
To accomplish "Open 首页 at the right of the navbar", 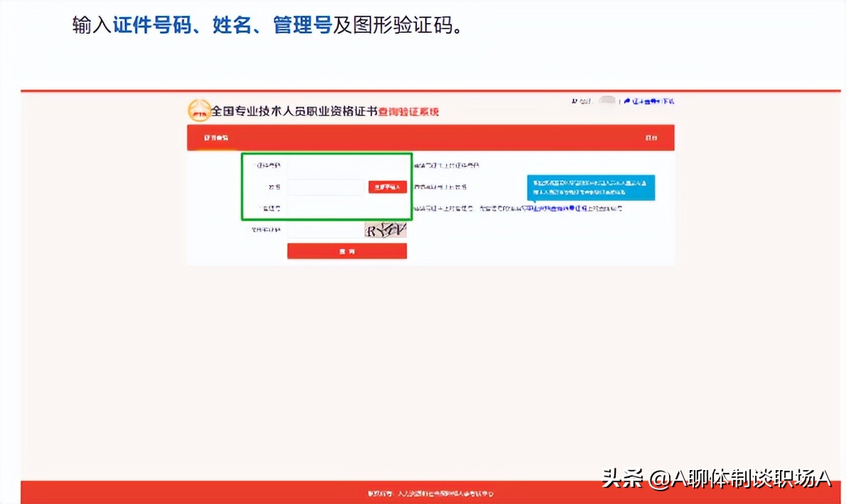I will pyautogui.click(x=653, y=138).
